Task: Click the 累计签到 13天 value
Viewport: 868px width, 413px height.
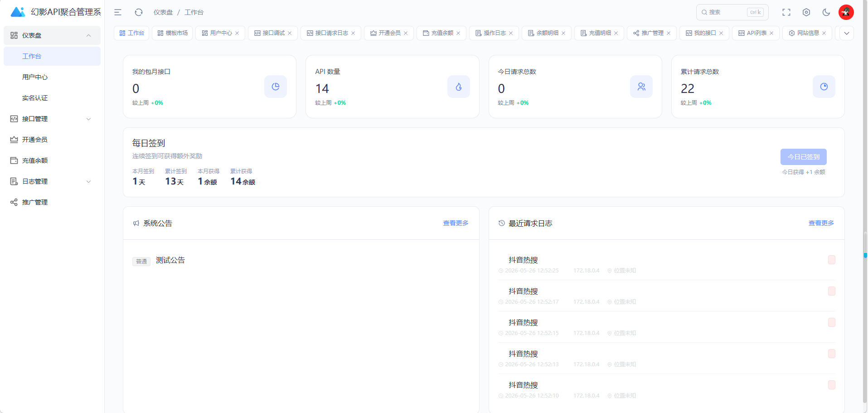Action: point(175,181)
